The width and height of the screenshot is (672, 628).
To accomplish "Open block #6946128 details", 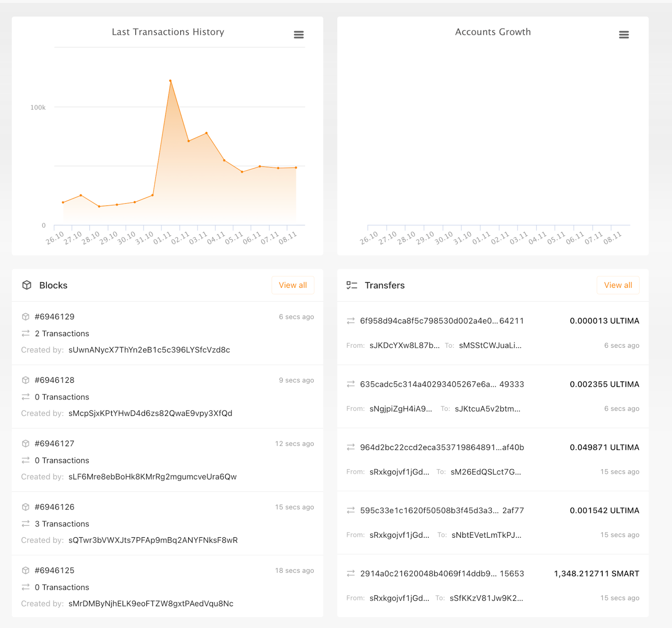I will coord(55,380).
